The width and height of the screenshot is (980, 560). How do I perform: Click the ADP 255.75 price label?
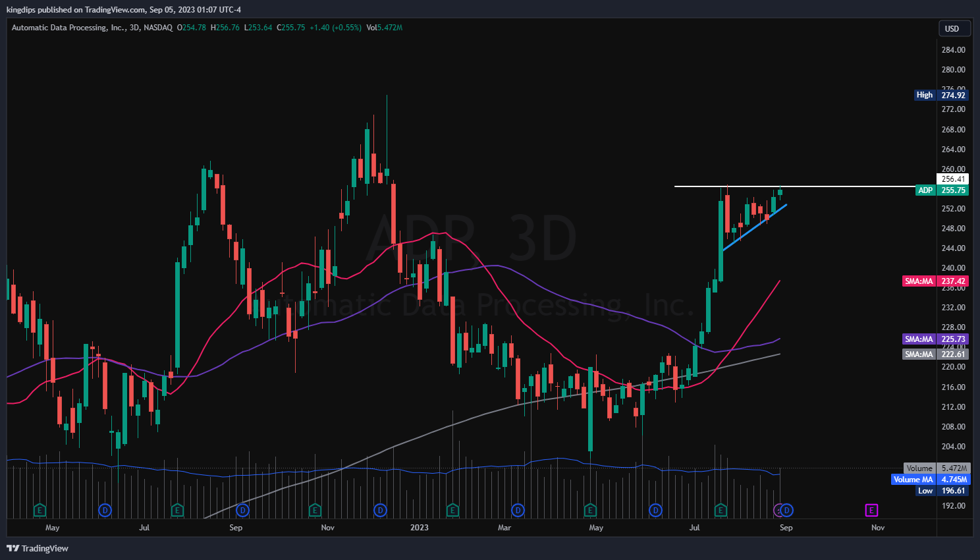[x=942, y=190]
